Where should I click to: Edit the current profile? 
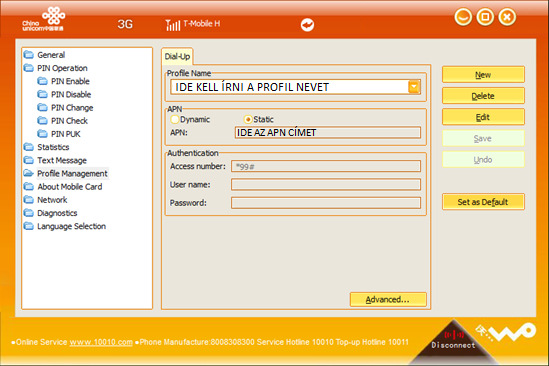[483, 117]
